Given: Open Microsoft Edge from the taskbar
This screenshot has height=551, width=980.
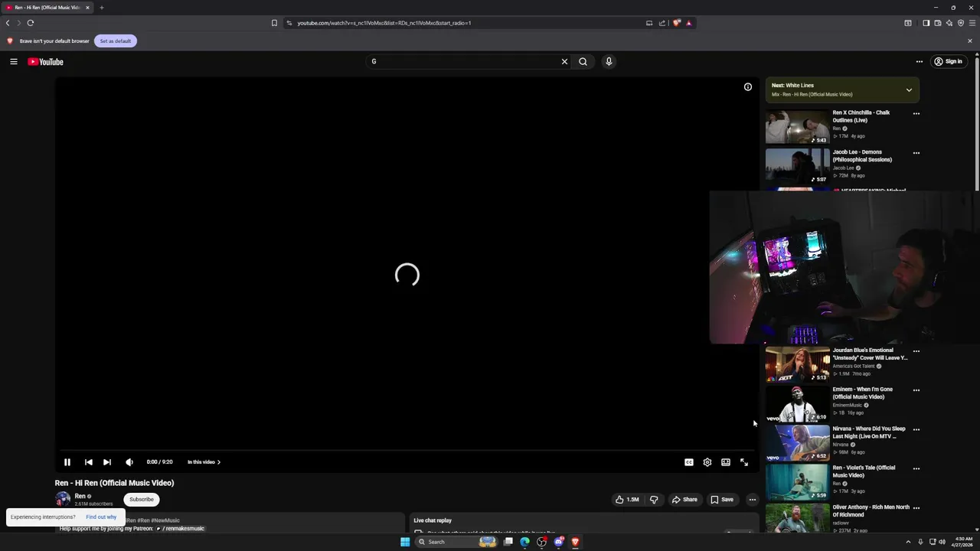Looking at the screenshot, I should pos(524,542).
